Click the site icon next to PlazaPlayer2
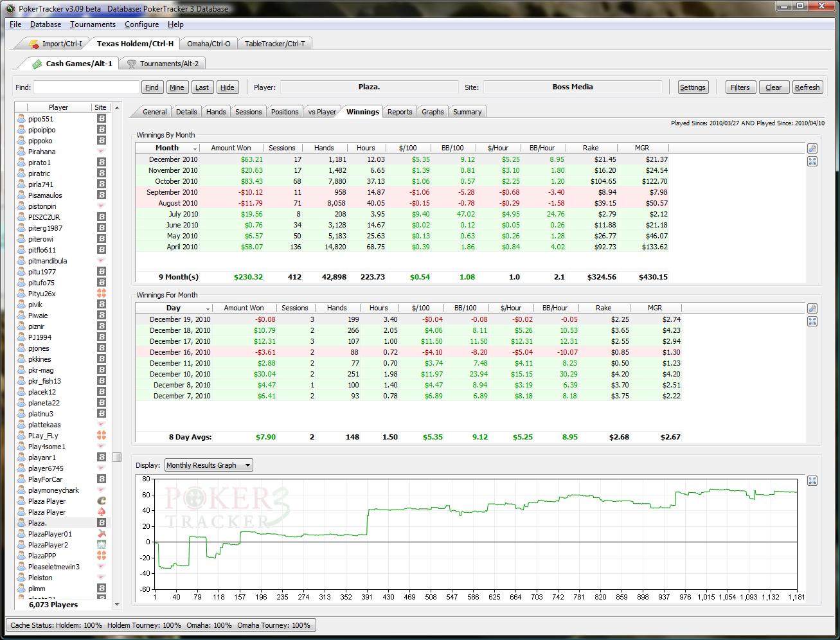The height and width of the screenshot is (640, 840). (x=102, y=545)
